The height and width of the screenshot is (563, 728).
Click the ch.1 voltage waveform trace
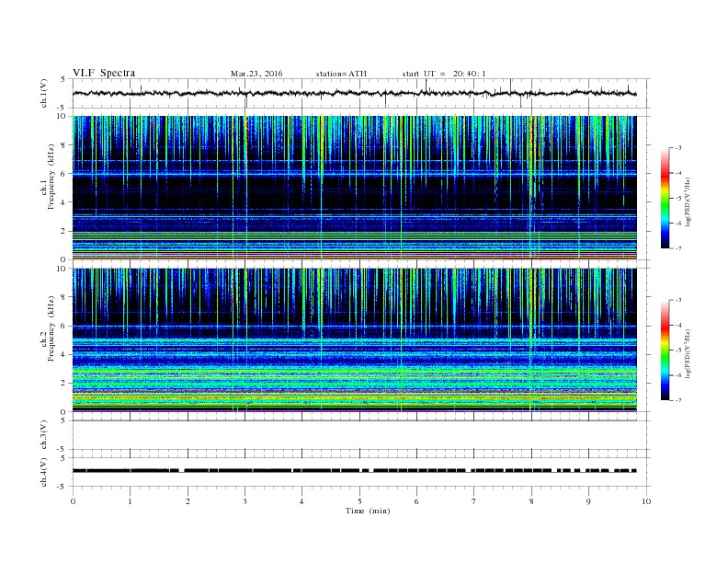[354, 93]
